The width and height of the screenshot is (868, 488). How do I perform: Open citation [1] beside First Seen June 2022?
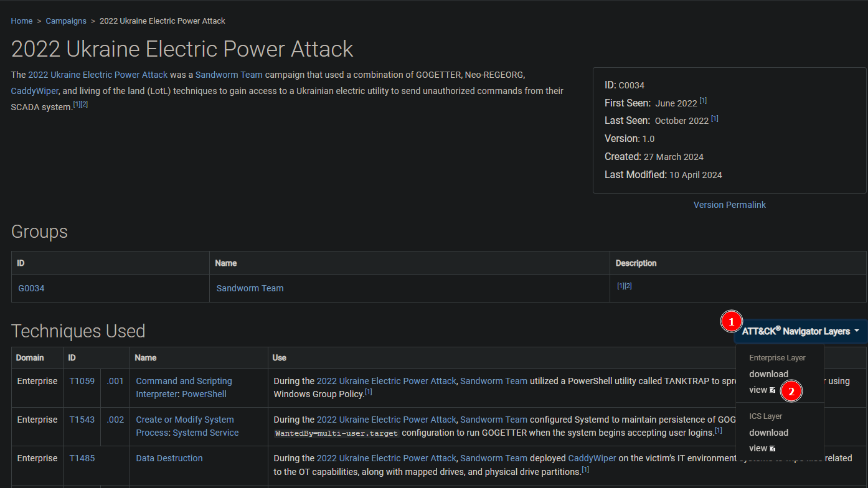click(x=703, y=101)
